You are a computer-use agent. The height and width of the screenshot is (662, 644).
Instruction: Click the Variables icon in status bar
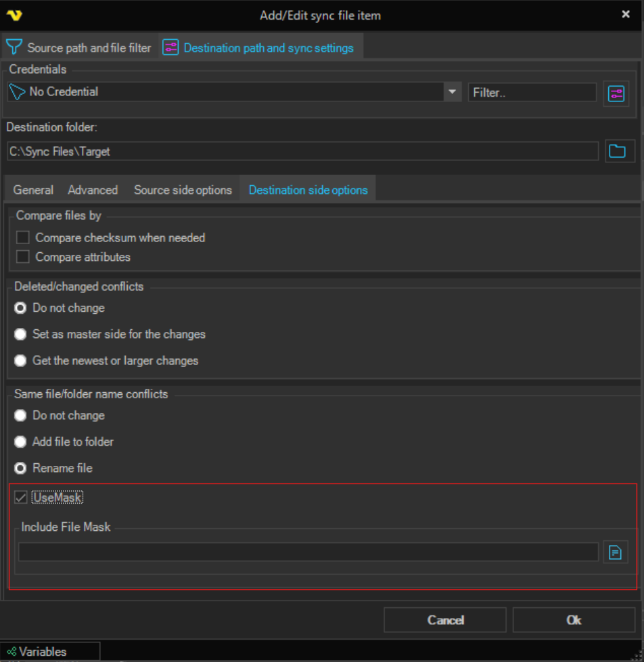click(11, 652)
